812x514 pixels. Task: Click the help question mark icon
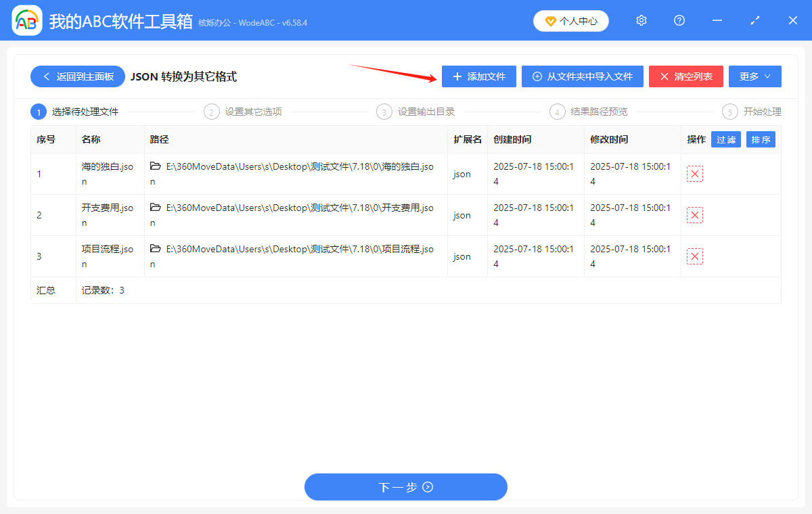679,20
